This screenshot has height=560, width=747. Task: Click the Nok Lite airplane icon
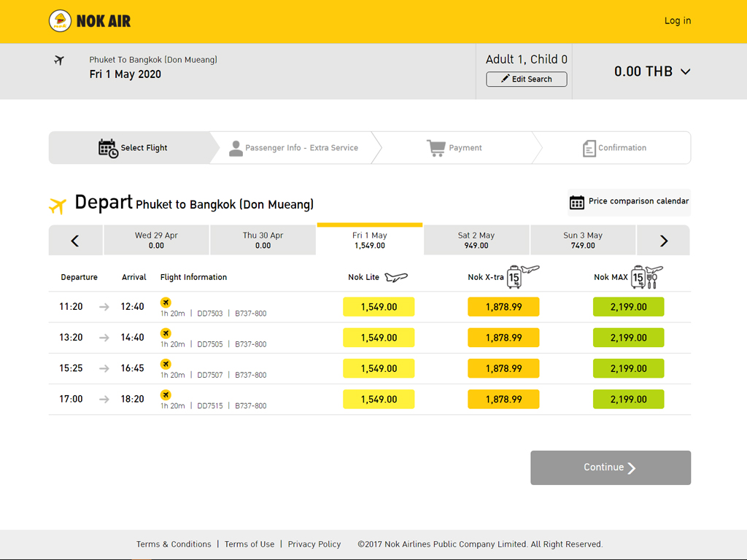396,277
